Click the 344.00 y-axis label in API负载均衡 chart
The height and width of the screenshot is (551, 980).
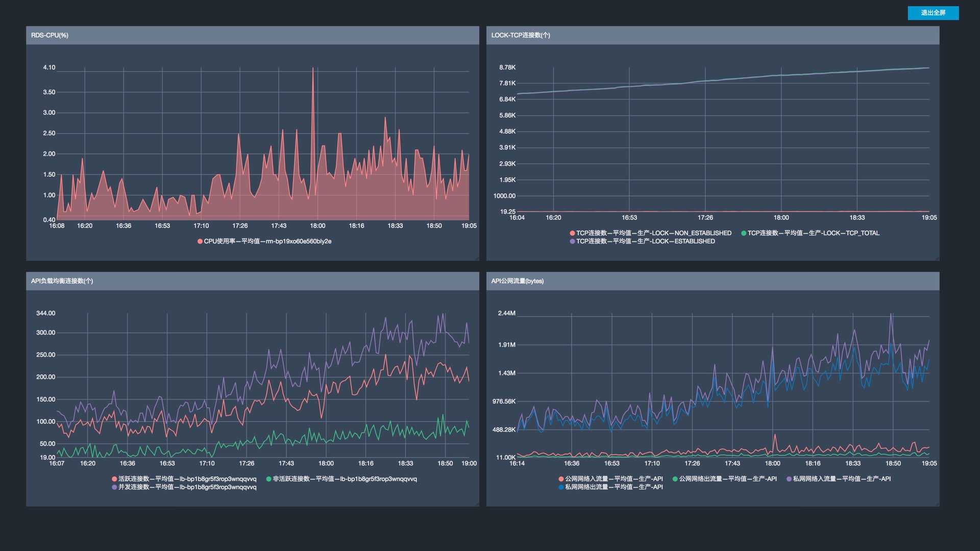tap(45, 313)
